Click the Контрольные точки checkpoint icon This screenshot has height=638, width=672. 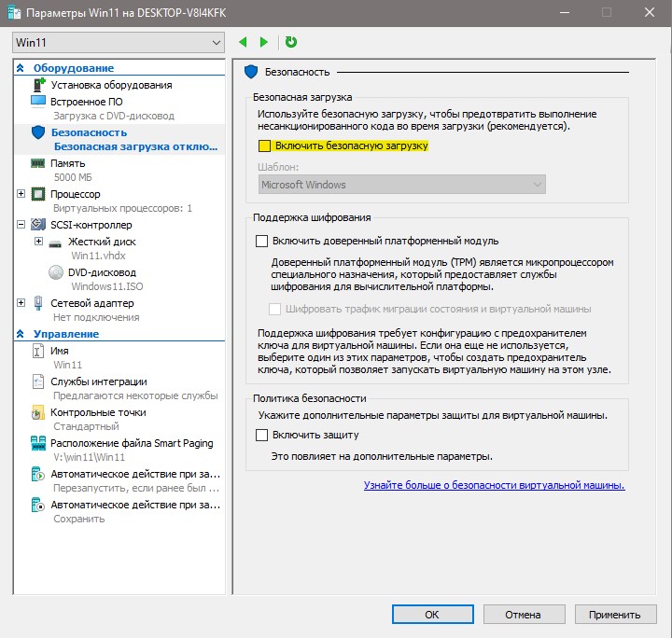37,412
